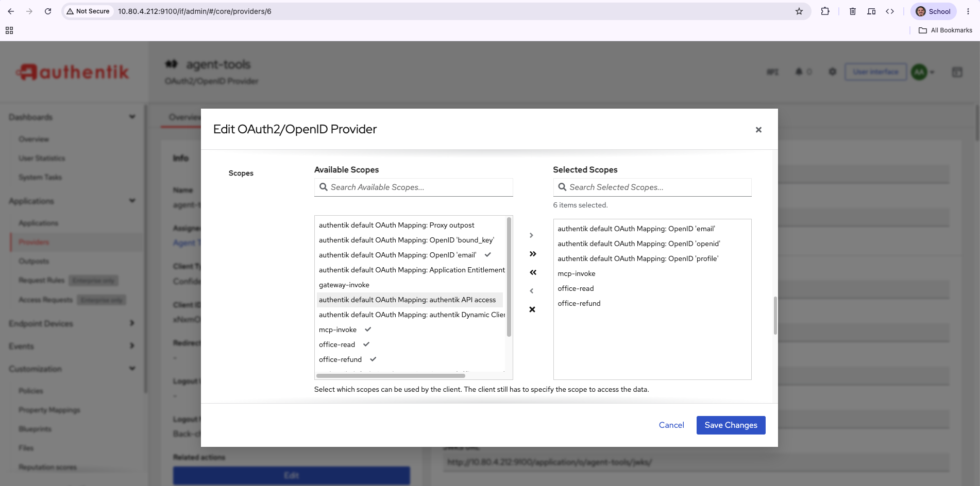Select office-refund in Selected Scopes list
The height and width of the screenshot is (486, 980).
pyautogui.click(x=652, y=303)
